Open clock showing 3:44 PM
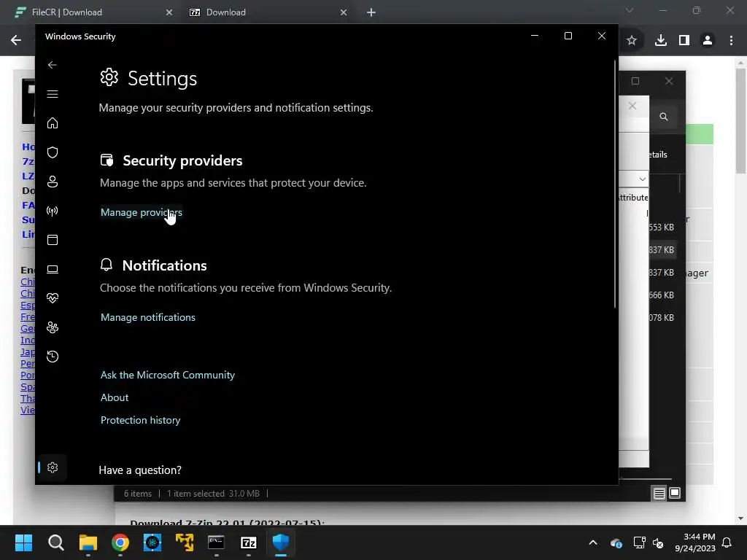Viewport: 747px width, 560px height. 695,542
